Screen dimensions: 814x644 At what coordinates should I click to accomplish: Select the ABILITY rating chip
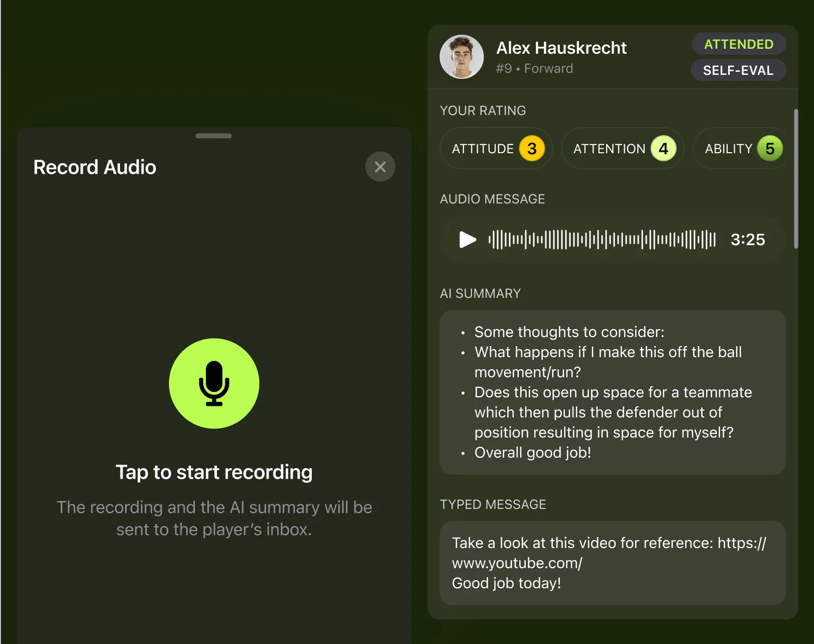point(741,149)
